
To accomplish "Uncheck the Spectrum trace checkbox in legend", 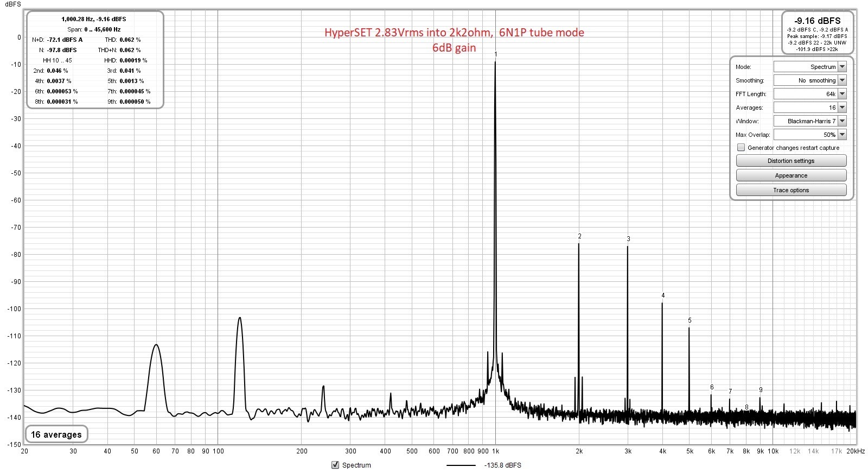I will 335,465.
